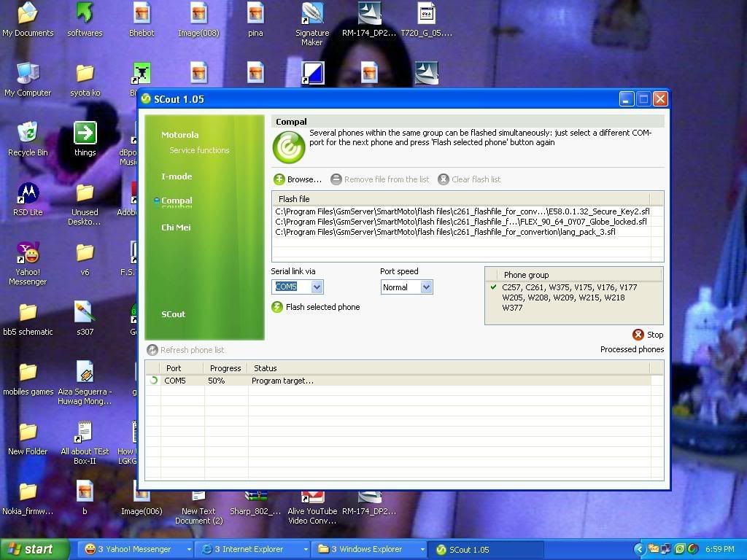Viewport: 747px width, 560px height.
Task: Click the Status column header
Action: [x=449, y=368]
